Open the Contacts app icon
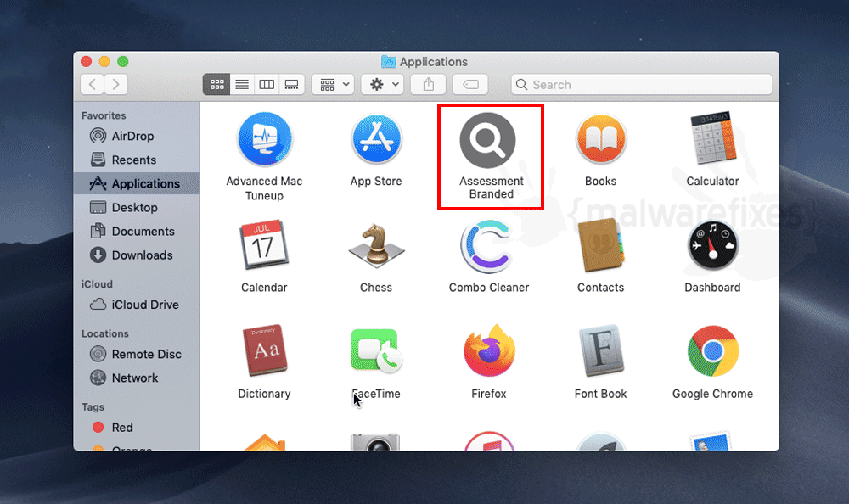Image resolution: width=849 pixels, height=504 pixels. pyautogui.click(x=600, y=244)
